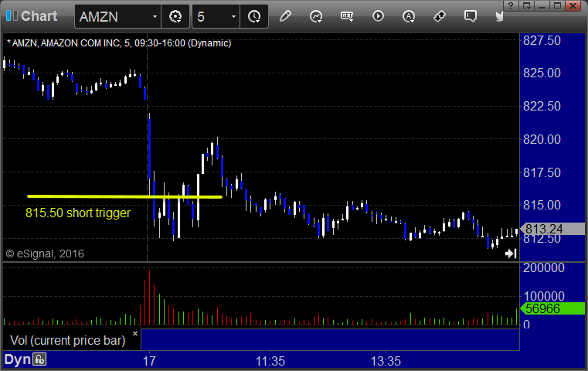Click the Dyn label
The height and width of the screenshot is (371, 588).
pos(17,359)
